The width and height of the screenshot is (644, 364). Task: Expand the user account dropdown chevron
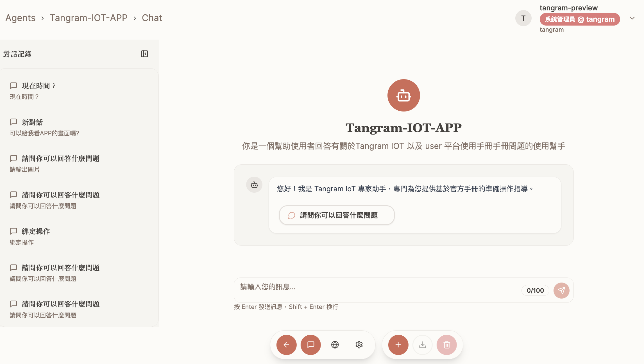[x=632, y=18]
